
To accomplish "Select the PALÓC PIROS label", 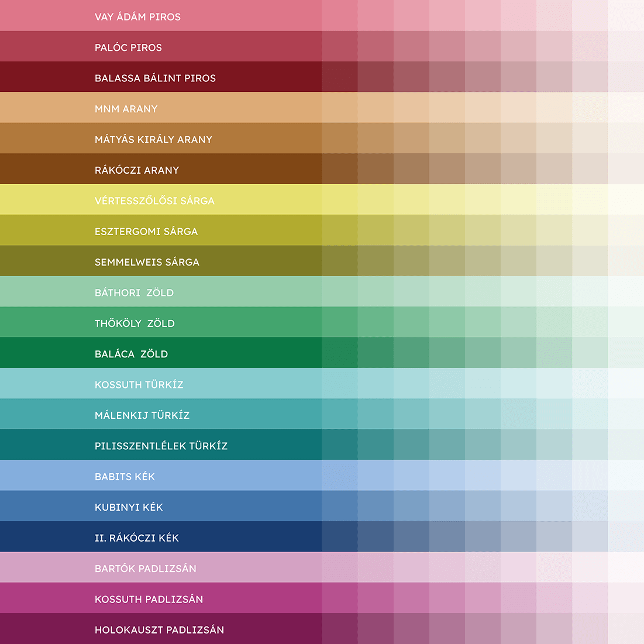I will coord(128,47).
